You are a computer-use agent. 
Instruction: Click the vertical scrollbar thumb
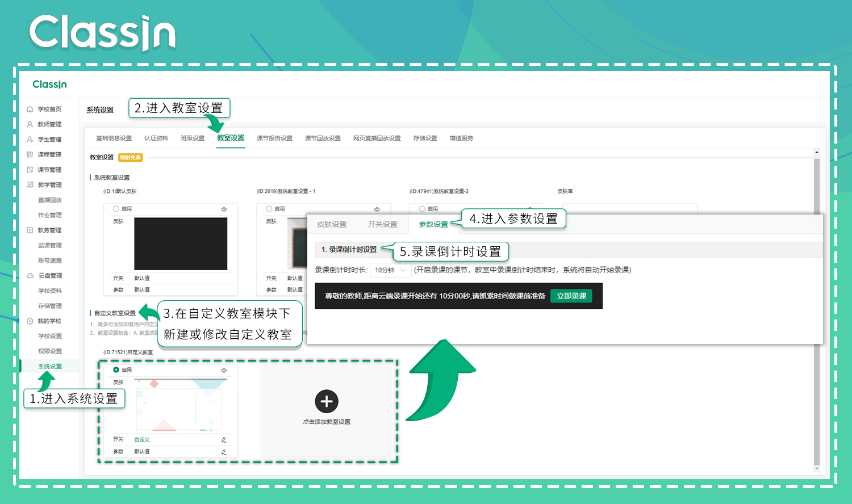coord(817,311)
